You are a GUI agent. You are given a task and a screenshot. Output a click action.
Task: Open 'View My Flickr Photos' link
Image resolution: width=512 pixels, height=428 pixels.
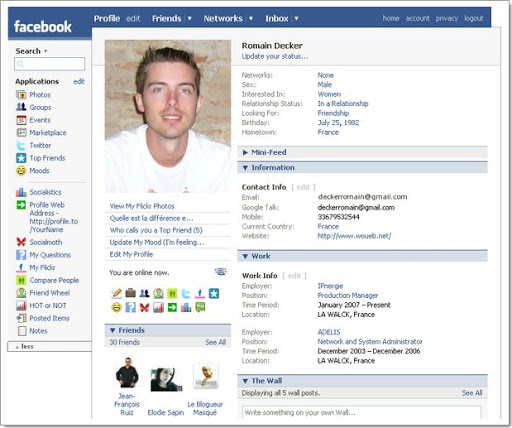[x=142, y=206]
